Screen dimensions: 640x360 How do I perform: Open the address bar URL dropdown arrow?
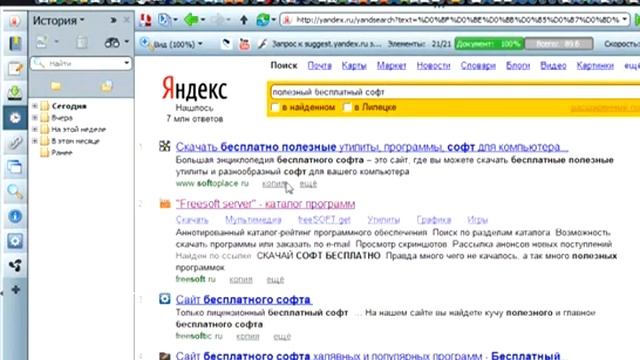point(624,20)
